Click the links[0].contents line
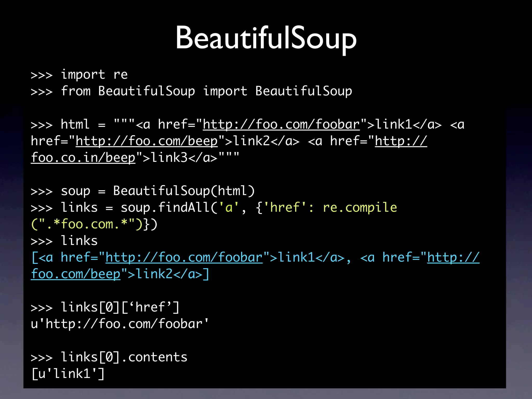 109,357
